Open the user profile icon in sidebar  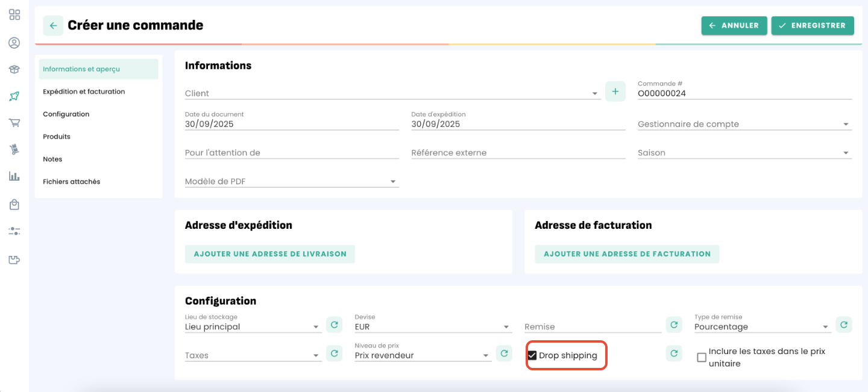pyautogui.click(x=14, y=43)
